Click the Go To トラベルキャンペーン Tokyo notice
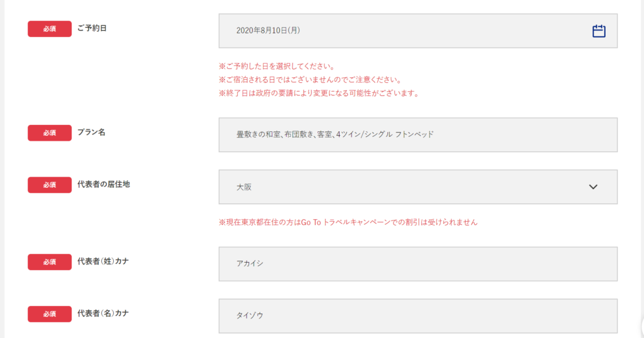Viewport: 644px width, 338px height. pyautogui.click(x=348, y=222)
